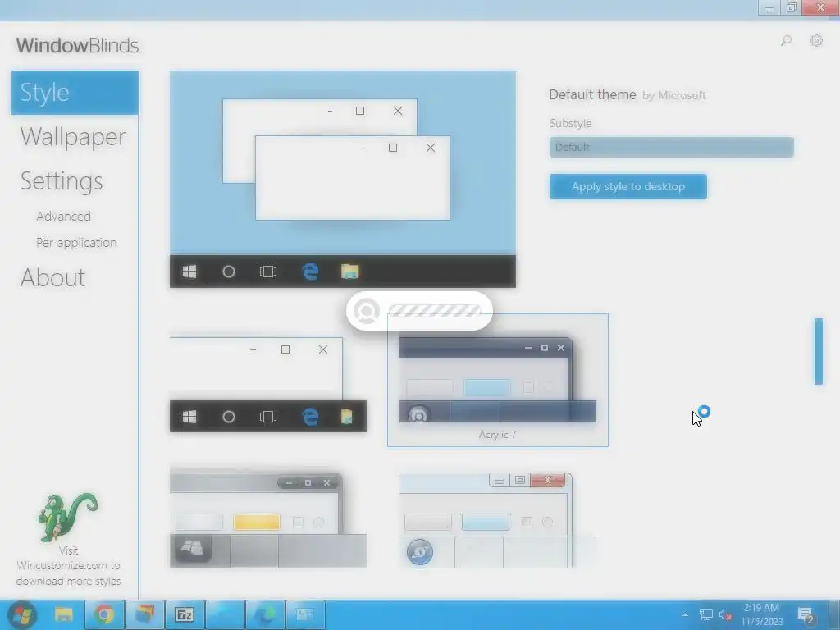This screenshot has width=840, height=630.
Task: Go to Advanced settings
Action: tap(64, 217)
